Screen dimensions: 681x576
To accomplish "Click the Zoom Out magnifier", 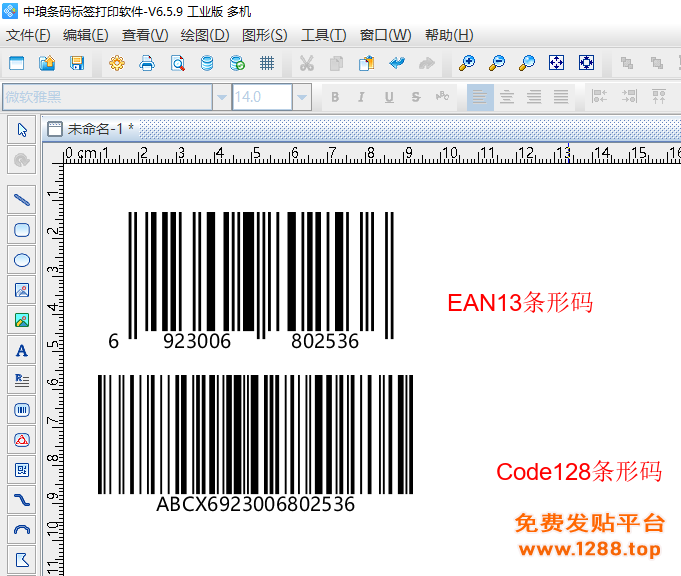I will pos(497,63).
